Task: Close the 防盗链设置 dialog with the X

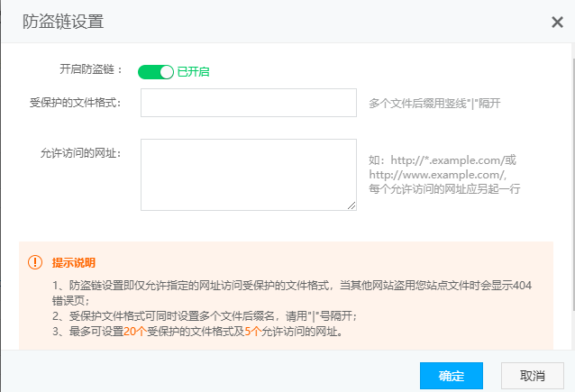Action: (x=557, y=23)
